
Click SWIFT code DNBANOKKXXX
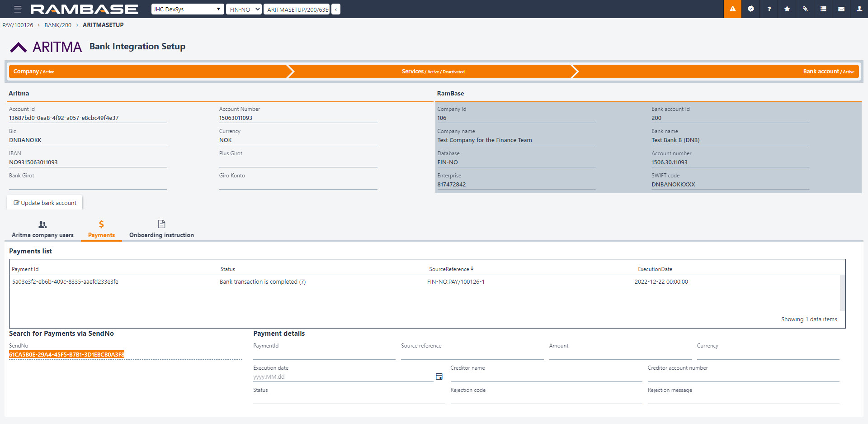(673, 185)
